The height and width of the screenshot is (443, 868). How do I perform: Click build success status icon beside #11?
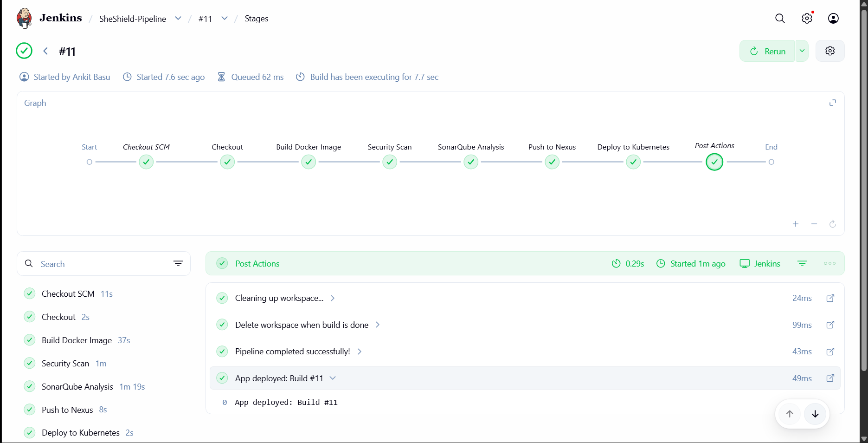(24, 51)
